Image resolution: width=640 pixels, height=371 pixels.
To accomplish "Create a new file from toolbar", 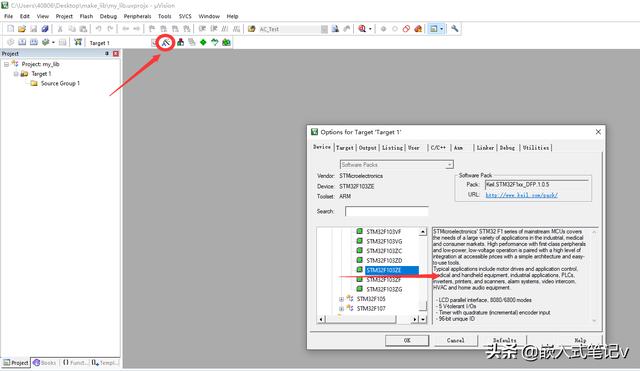I will (11, 29).
